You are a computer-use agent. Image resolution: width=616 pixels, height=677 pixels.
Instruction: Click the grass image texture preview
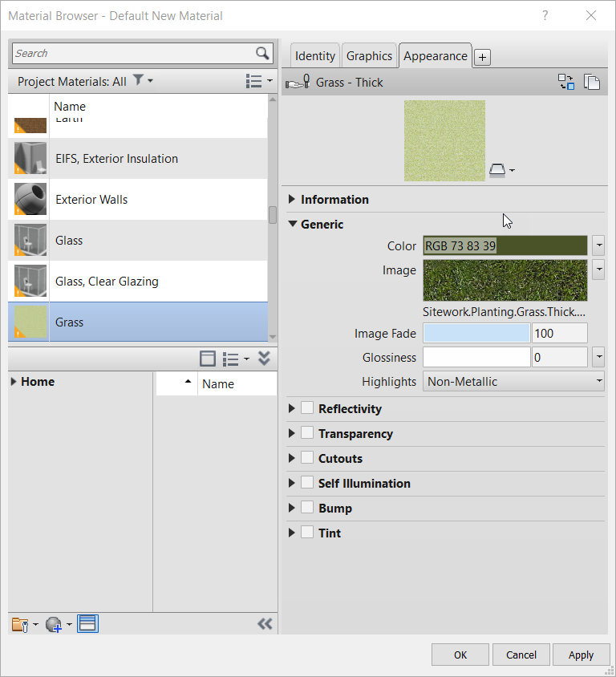[505, 280]
